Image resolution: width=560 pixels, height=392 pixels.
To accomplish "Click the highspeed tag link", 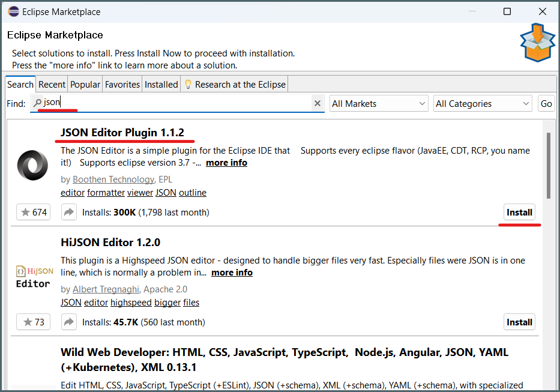I will [131, 303].
